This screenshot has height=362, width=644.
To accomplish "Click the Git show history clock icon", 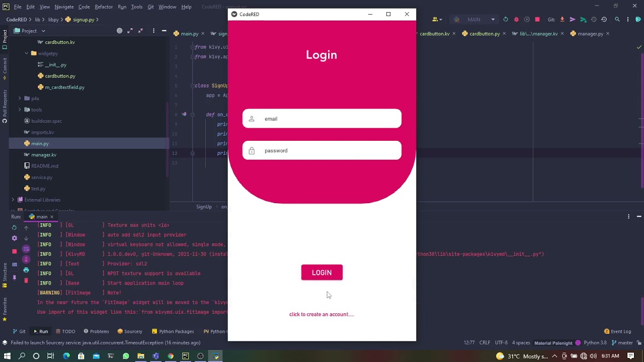I will click(594, 20).
